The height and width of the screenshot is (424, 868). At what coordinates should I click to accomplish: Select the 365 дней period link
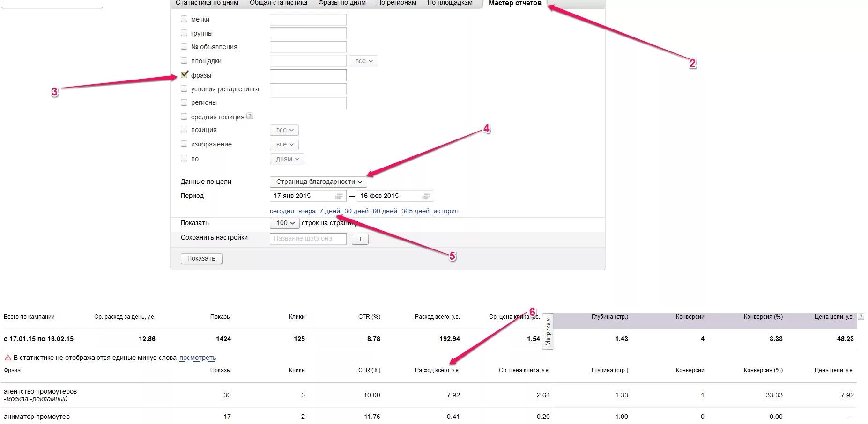pos(415,211)
